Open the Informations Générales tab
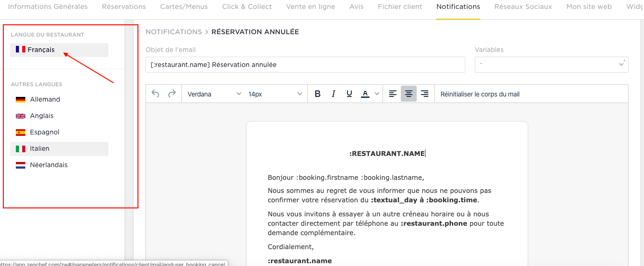The height and width of the screenshot is (266, 644). [x=48, y=7]
